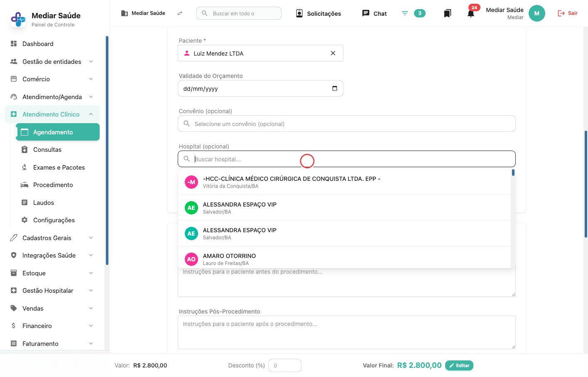This screenshot has width=588, height=377.
Task: Expand the Vendas menu
Action: (x=52, y=308)
